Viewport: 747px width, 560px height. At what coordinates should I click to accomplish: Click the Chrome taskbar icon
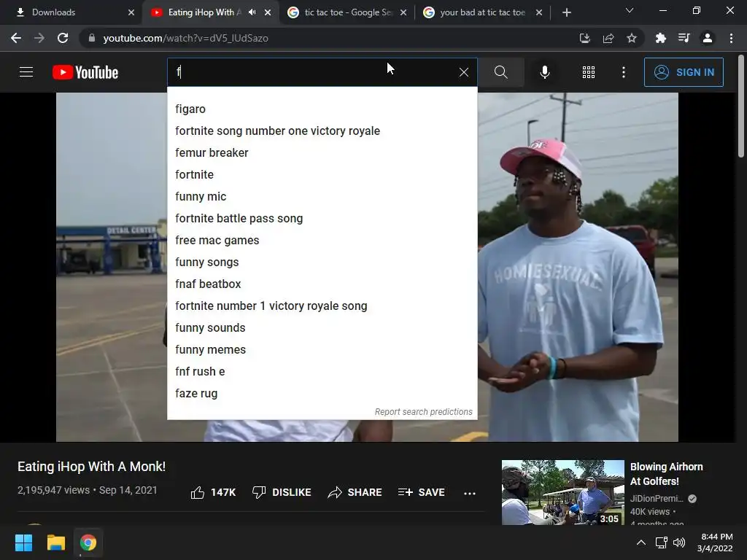click(88, 542)
